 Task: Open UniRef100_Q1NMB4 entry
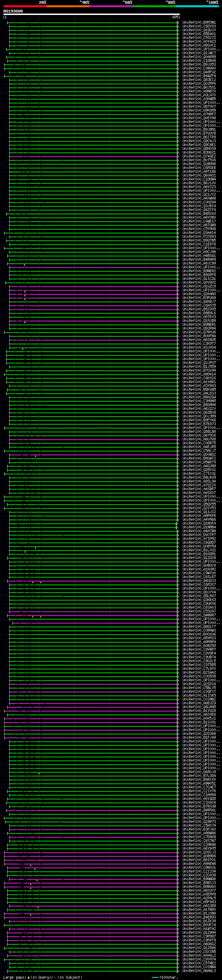(x=199, y=527)
